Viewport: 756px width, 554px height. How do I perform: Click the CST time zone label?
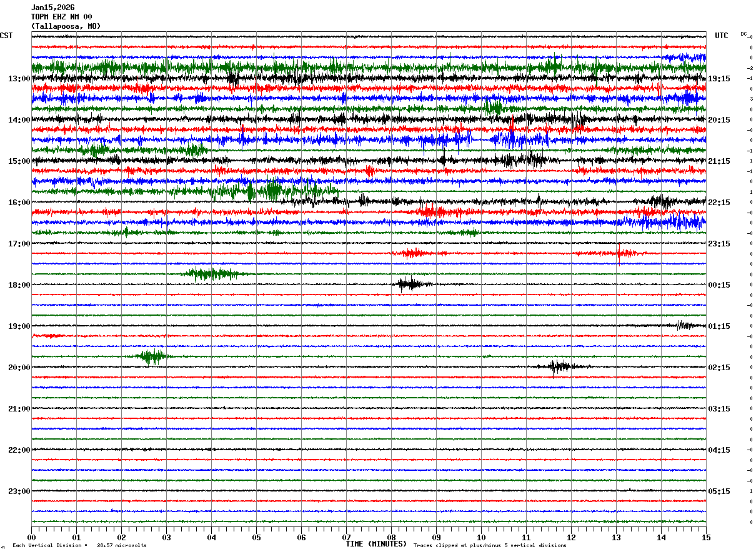click(x=6, y=36)
